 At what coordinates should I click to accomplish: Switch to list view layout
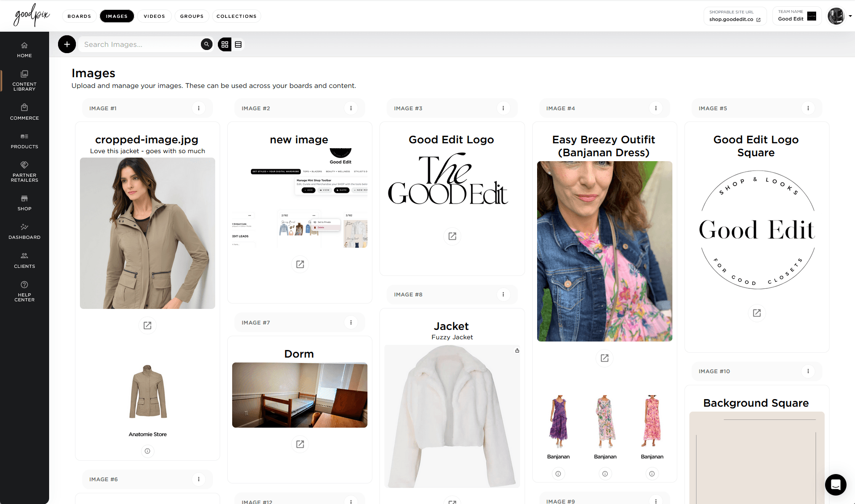pyautogui.click(x=238, y=44)
